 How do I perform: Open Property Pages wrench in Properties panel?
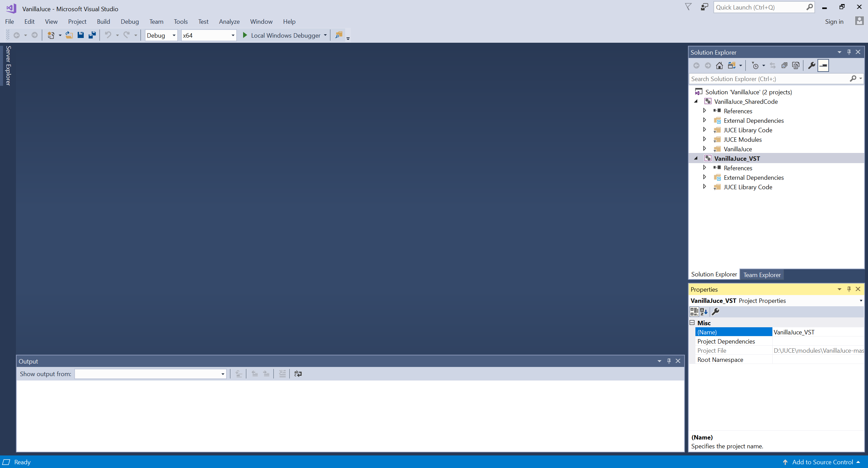tap(715, 312)
